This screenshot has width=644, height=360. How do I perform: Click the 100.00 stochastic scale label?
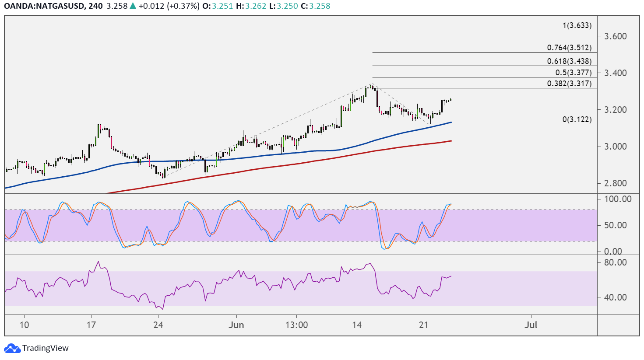pos(618,199)
